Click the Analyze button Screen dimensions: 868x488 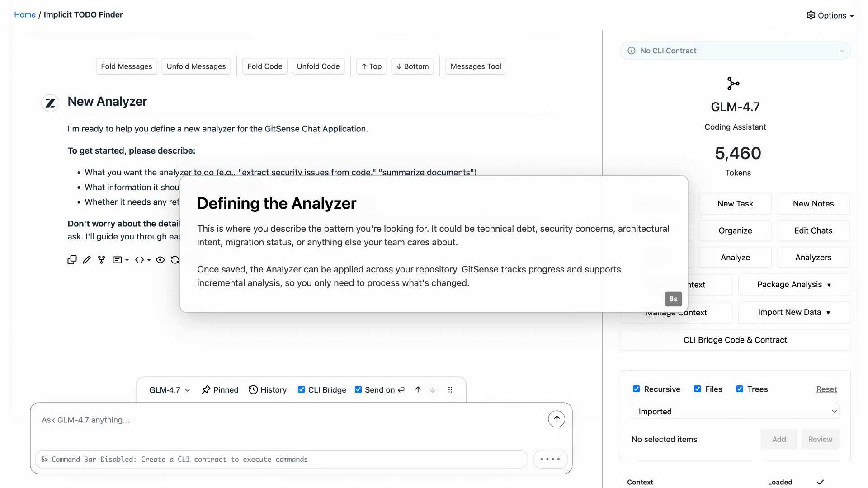(735, 258)
